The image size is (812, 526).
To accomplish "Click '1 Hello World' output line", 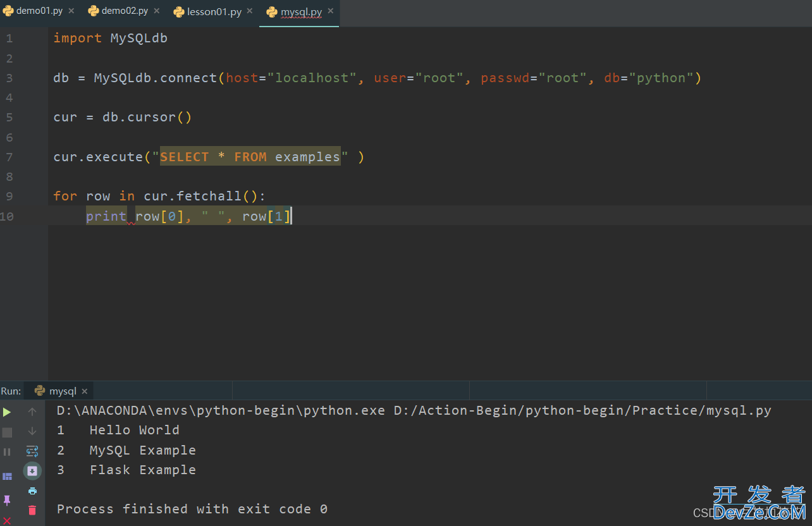I will (x=118, y=430).
